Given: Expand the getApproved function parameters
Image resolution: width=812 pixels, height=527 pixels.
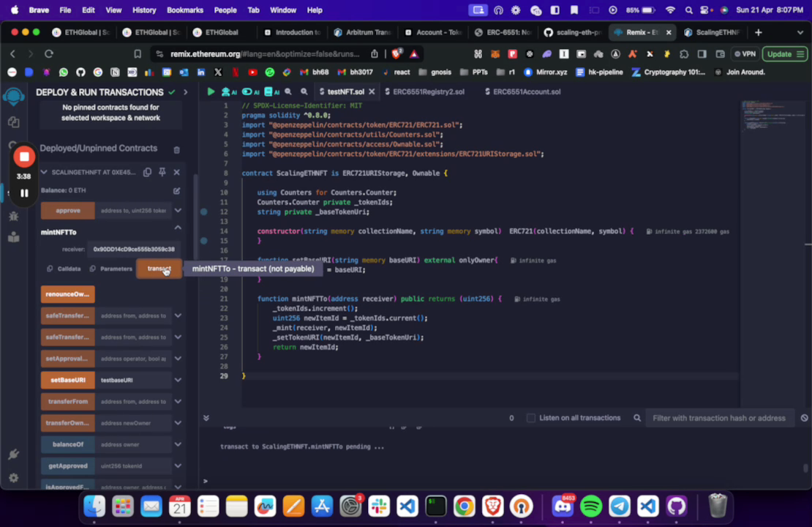Looking at the screenshot, I should point(178,466).
